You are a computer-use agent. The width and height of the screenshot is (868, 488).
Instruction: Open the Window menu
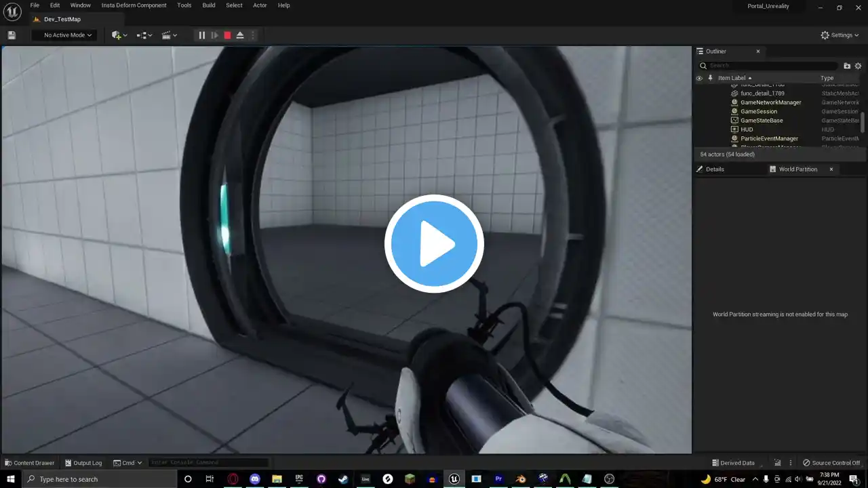(x=81, y=5)
